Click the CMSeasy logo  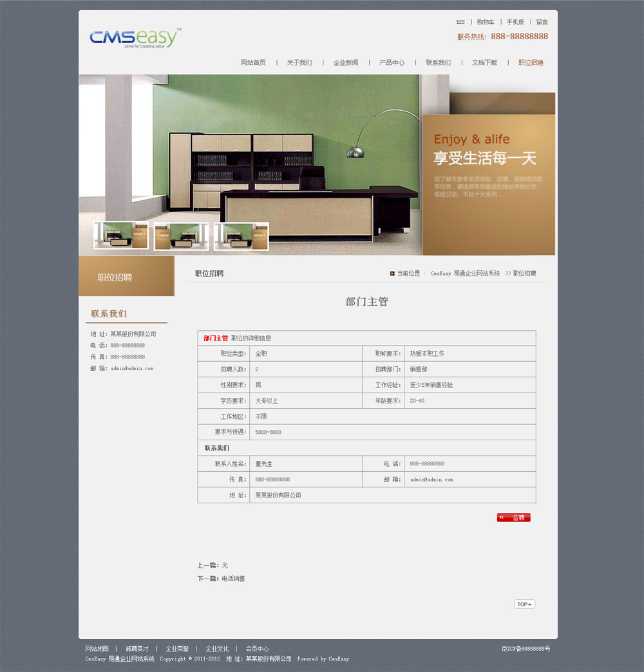(x=135, y=39)
